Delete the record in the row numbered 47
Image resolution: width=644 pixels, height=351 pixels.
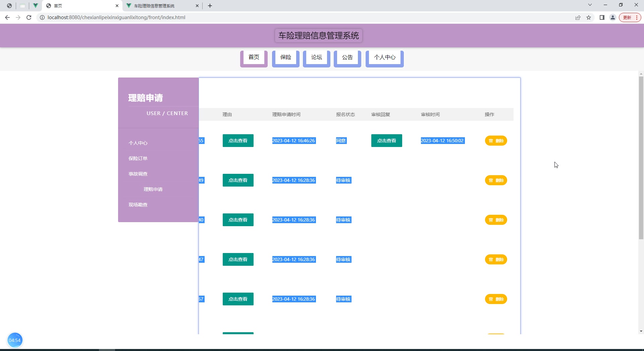pyautogui.click(x=496, y=259)
